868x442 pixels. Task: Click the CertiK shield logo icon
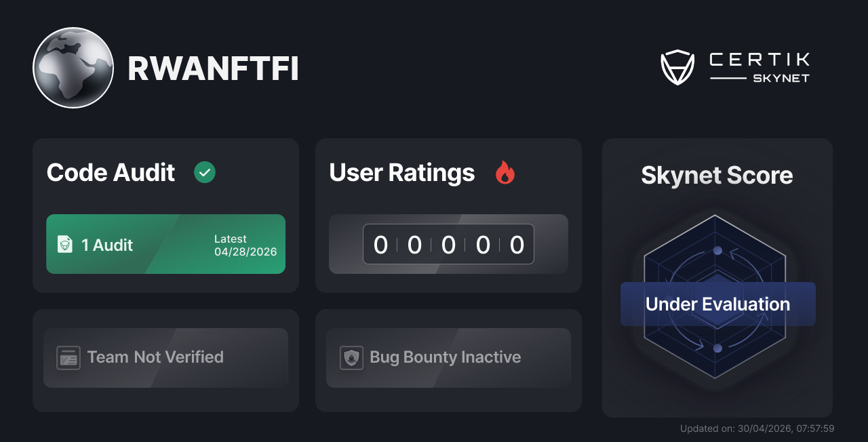(x=677, y=68)
